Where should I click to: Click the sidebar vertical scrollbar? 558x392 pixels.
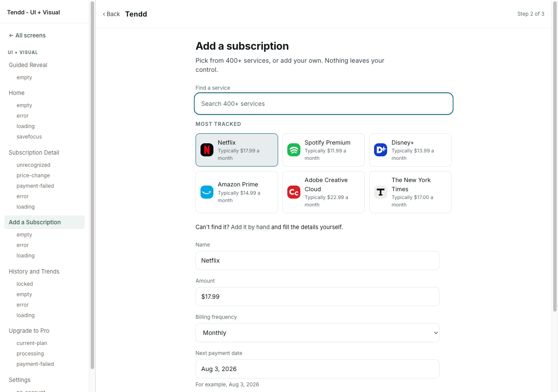92,185
